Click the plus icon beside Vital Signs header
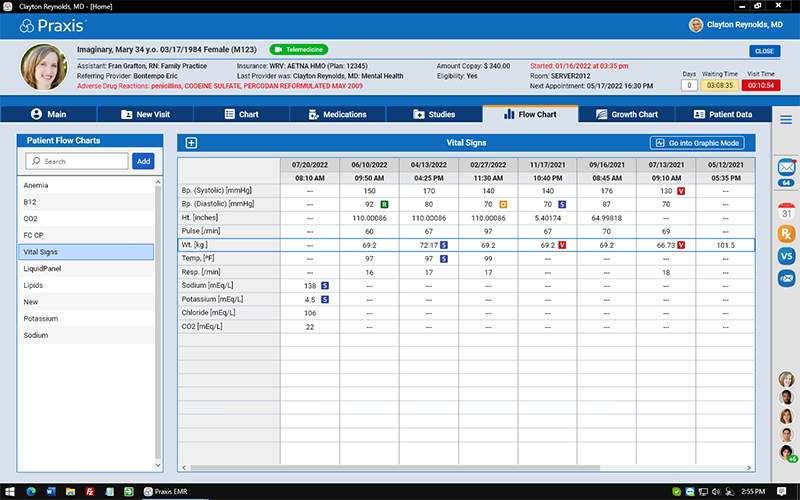Viewport: 800px width, 500px height. coord(191,143)
